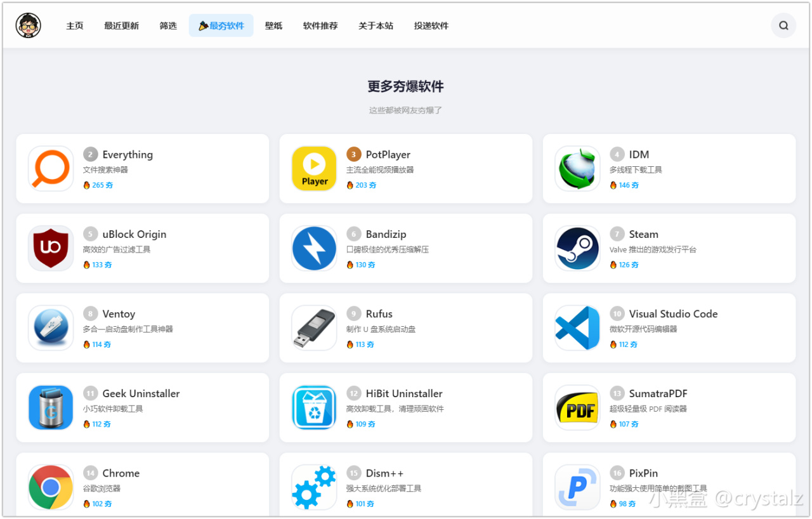Select the 最夯软件 nav tab
Viewport: 812px width, 519px height.
click(221, 26)
